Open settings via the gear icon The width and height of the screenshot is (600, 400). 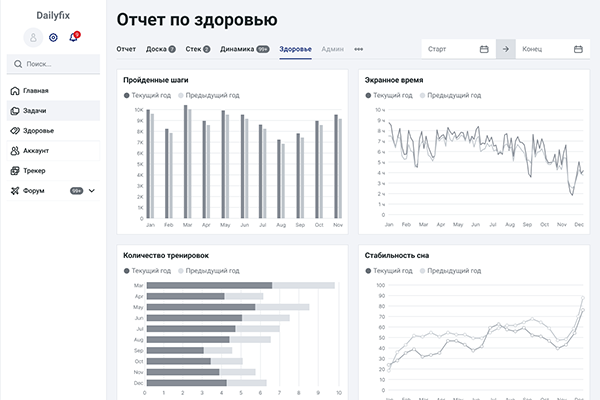(x=53, y=37)
